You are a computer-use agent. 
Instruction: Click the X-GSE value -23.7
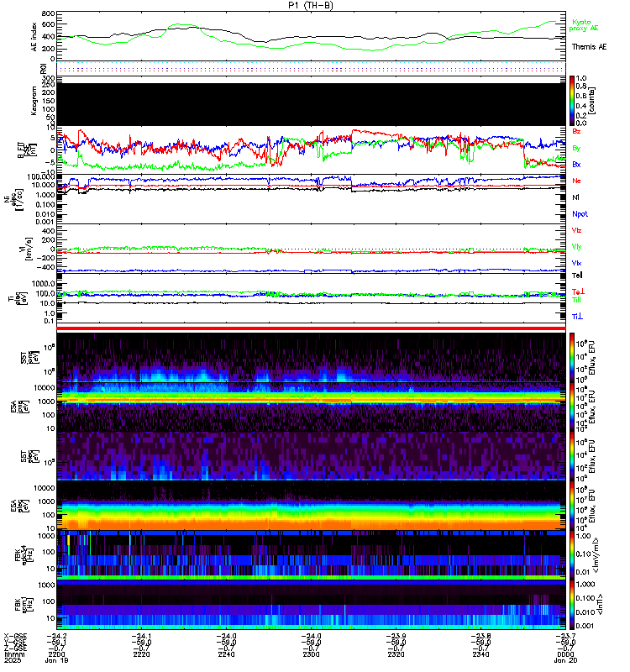coord(565,636)
